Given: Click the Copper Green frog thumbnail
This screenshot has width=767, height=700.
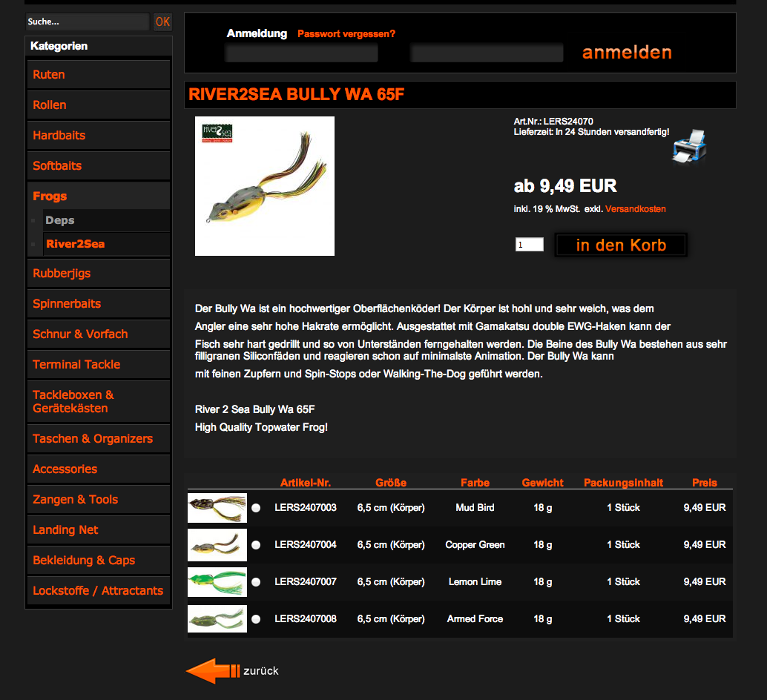Looking at the screenshot, I should (x=217, y=545).
